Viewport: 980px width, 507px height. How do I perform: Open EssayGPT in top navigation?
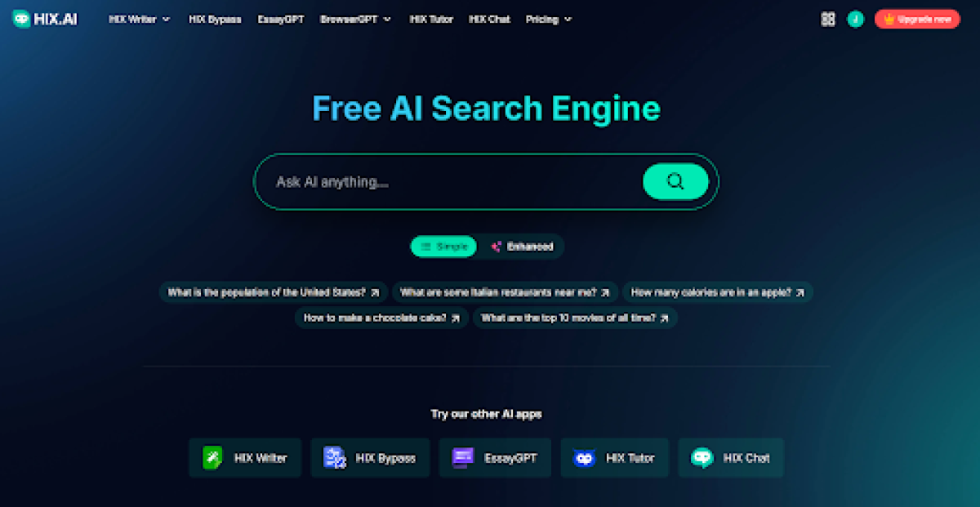(280, 19)
